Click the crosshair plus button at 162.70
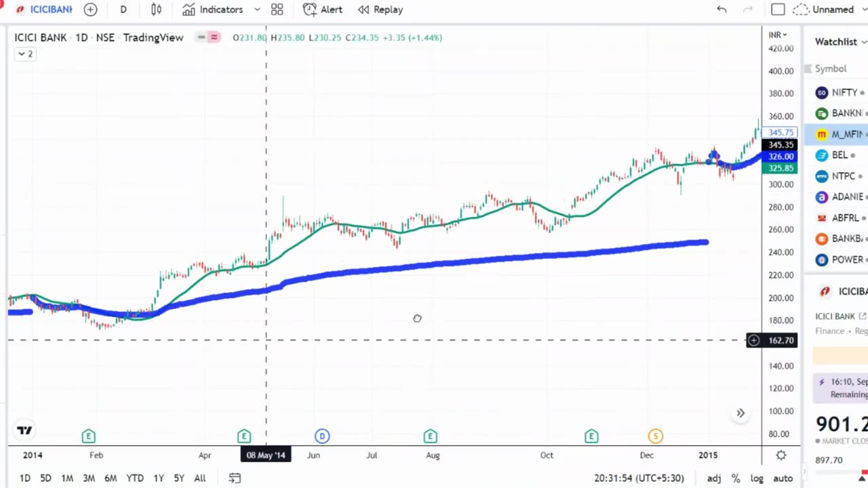868x488 pixels. (x=753, y=340)
